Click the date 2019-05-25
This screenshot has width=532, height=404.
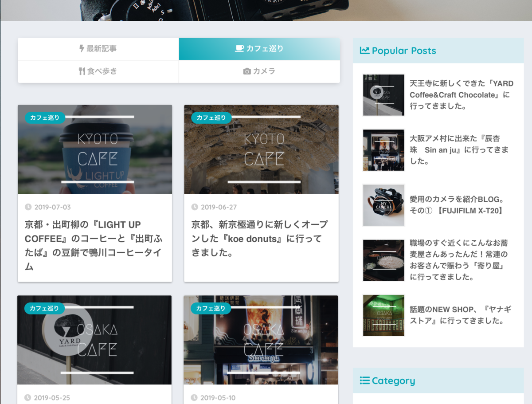(x=52, y=398)
